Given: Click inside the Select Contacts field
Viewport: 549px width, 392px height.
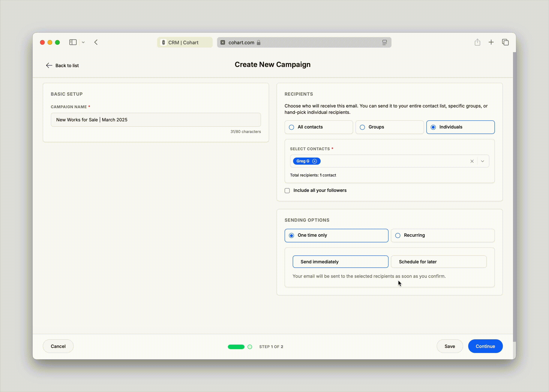Looking at the screenshot, I should 389,161.
